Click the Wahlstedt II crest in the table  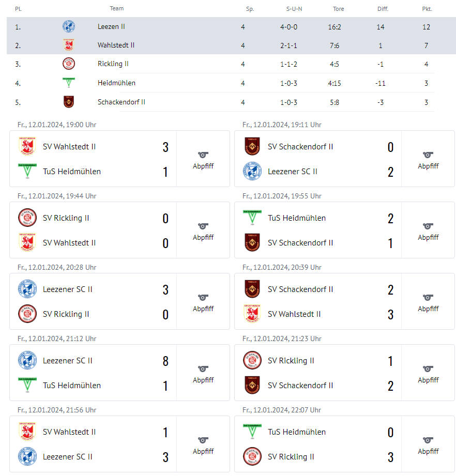click(69, 45)
